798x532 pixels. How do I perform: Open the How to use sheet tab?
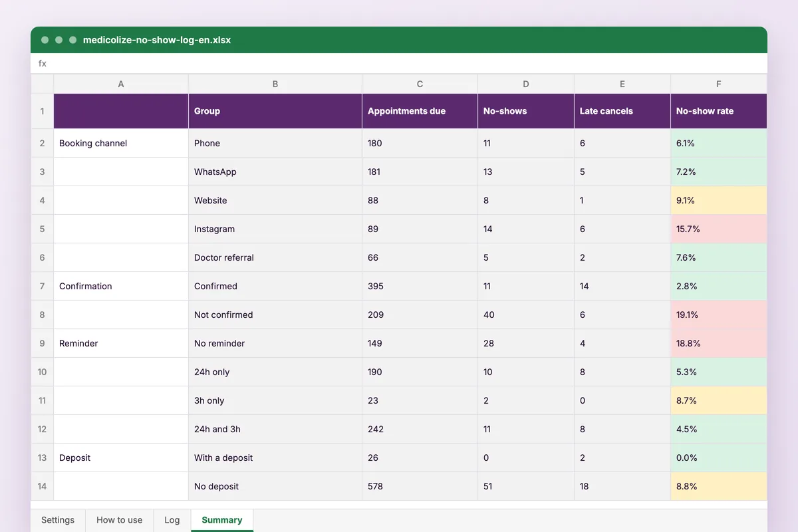(120, 520)
